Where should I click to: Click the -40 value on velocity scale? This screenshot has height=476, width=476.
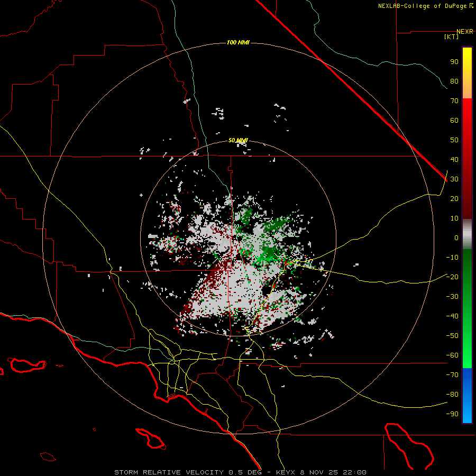452,316
